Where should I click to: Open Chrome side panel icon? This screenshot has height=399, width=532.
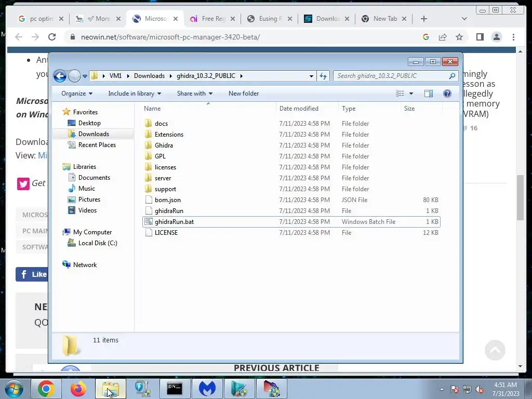480,37
